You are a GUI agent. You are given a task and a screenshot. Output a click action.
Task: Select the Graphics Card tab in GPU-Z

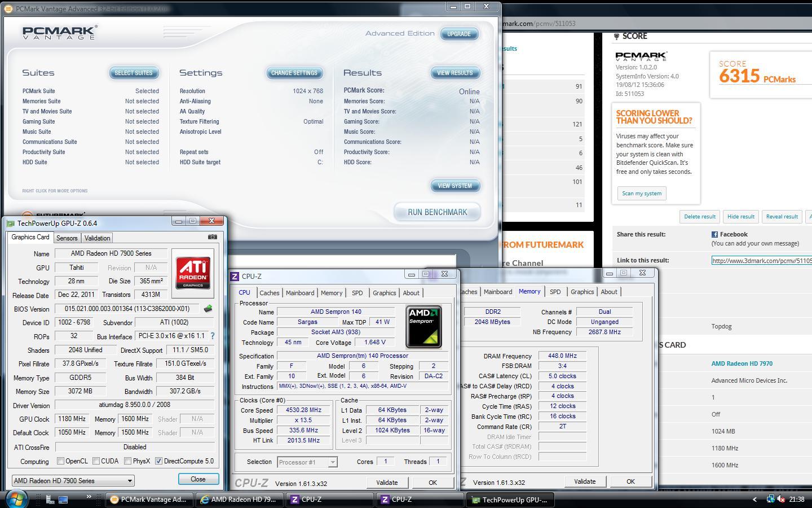click(30, 237)
